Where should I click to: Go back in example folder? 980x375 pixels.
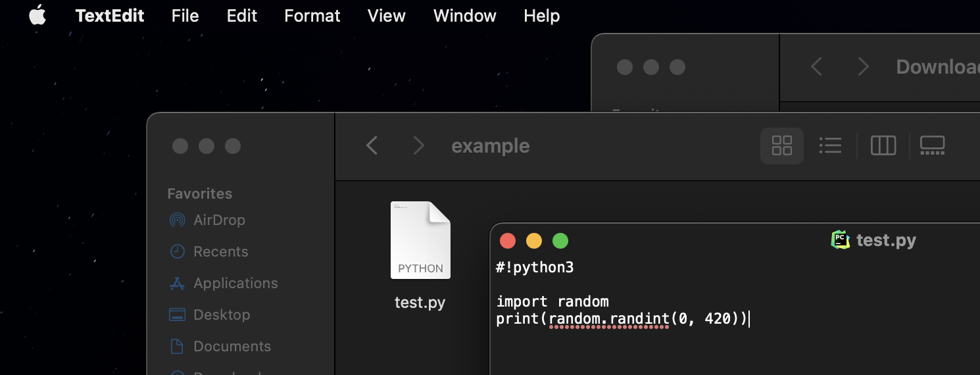(x=372, y=145)
